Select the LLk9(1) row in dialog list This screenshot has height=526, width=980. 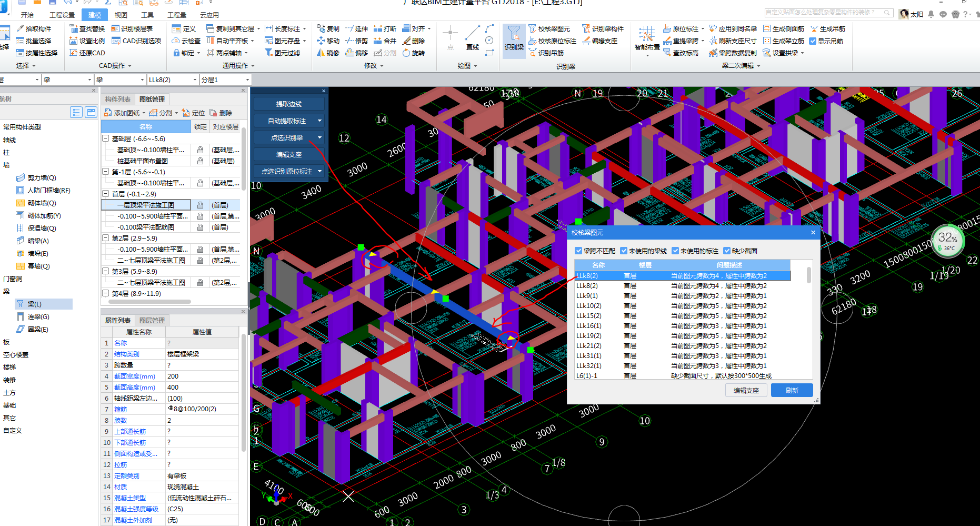coord(683,295)
